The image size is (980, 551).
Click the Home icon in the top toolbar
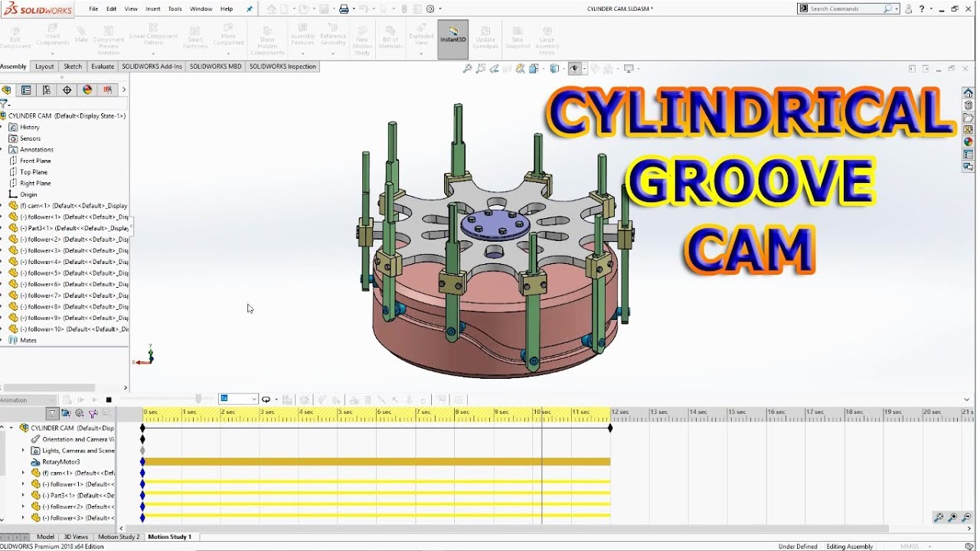[x=271, y=9]
